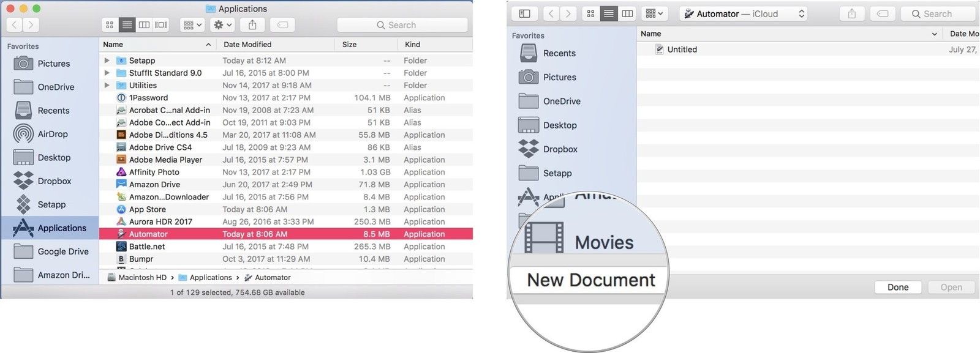Sort the list by Date Modified column
The image size is (980, 353).
(247, 45)
